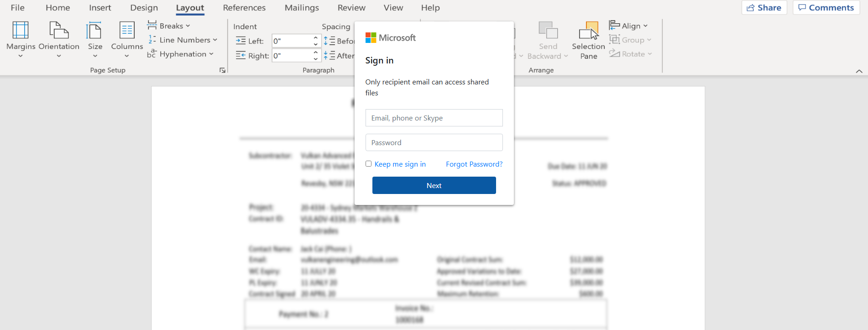Switch to the Review tab
Screen dimensions: 868x330
coord(351,8)
